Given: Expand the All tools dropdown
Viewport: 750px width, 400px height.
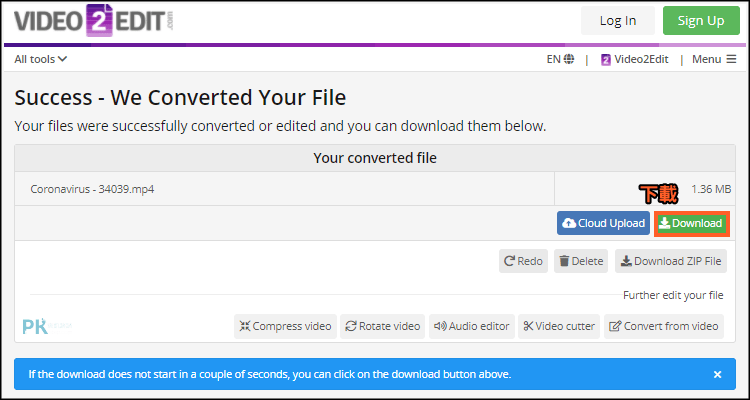Looking at the screenshot, I should coord(41,59).
